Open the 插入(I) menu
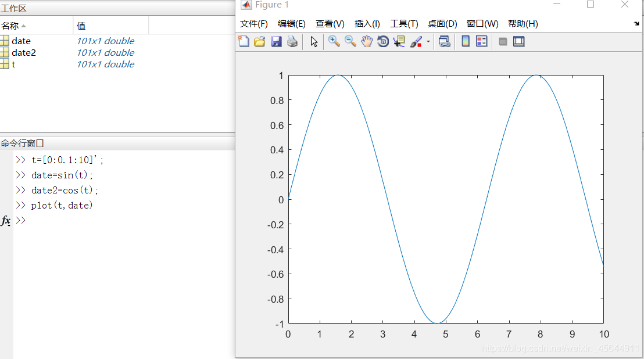This screenshot has height=359, width=644. [367, 23]
